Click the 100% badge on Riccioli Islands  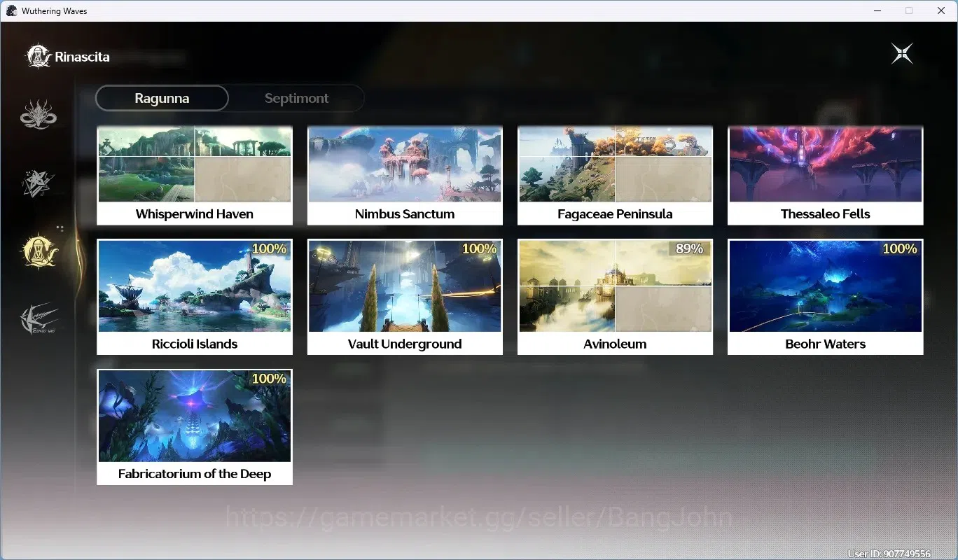pos(269,248)
